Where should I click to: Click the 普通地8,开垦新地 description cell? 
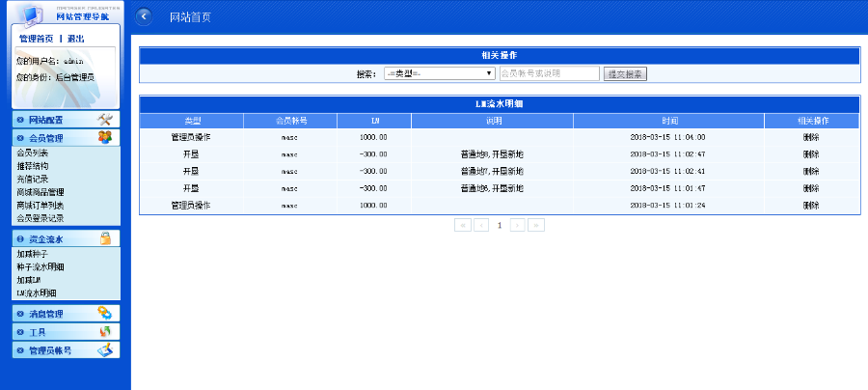point(492,154)
